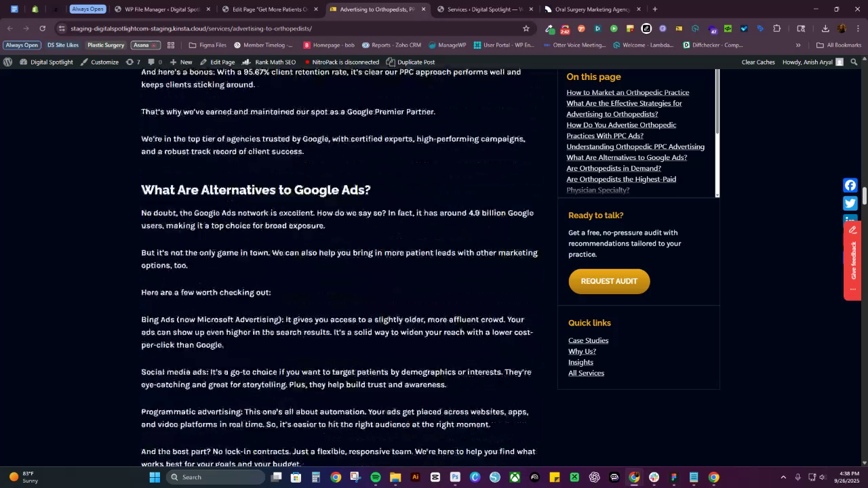
Task: Open the Chrome three-dot menu
Action: click(857, 28)
